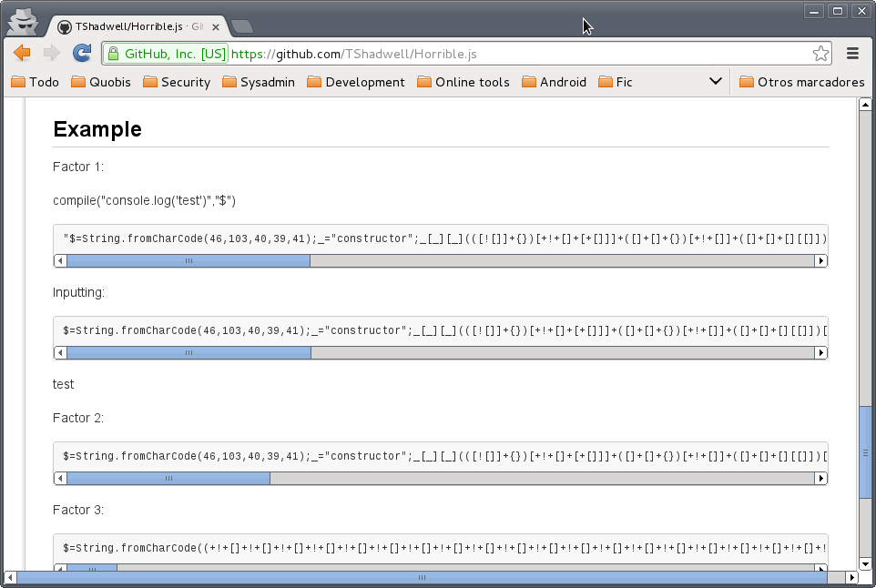Viewport: 876px width, 588px height.
Task: Click left arrow of Inputting code scrollbar
Action: pos(60,353)
